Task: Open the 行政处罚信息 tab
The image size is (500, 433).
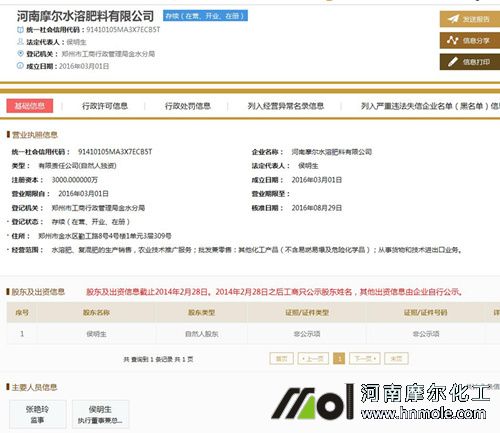Action: 188,106
